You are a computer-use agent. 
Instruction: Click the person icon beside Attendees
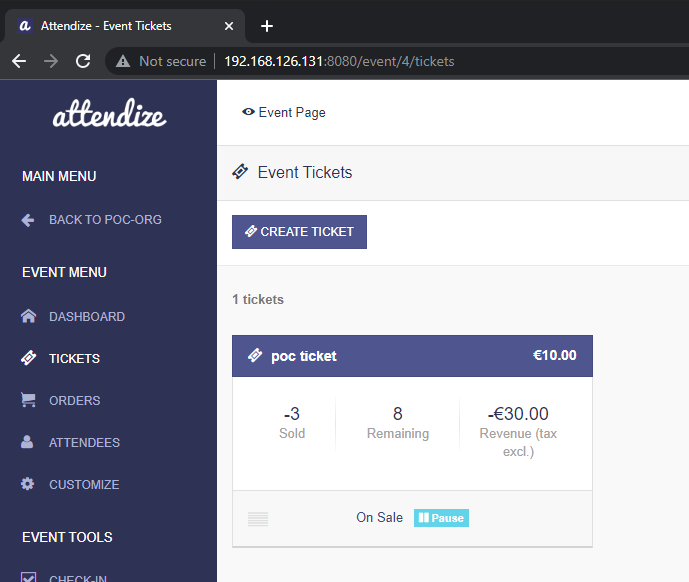point(28,443)
